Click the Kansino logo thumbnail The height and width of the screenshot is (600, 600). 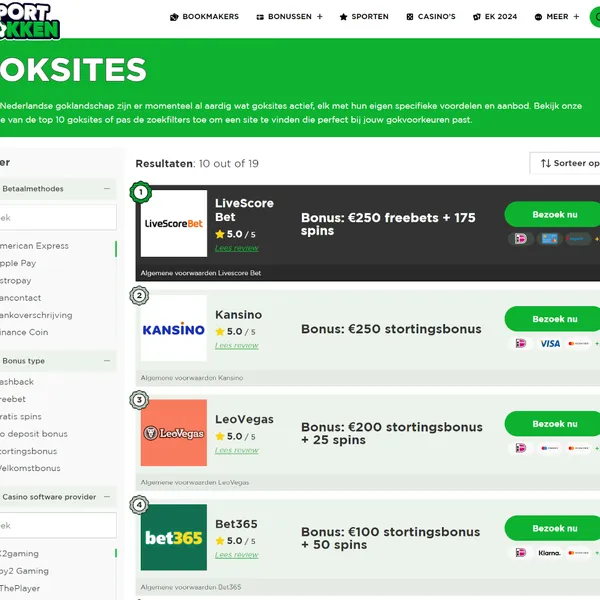click(x=174, y=328)
